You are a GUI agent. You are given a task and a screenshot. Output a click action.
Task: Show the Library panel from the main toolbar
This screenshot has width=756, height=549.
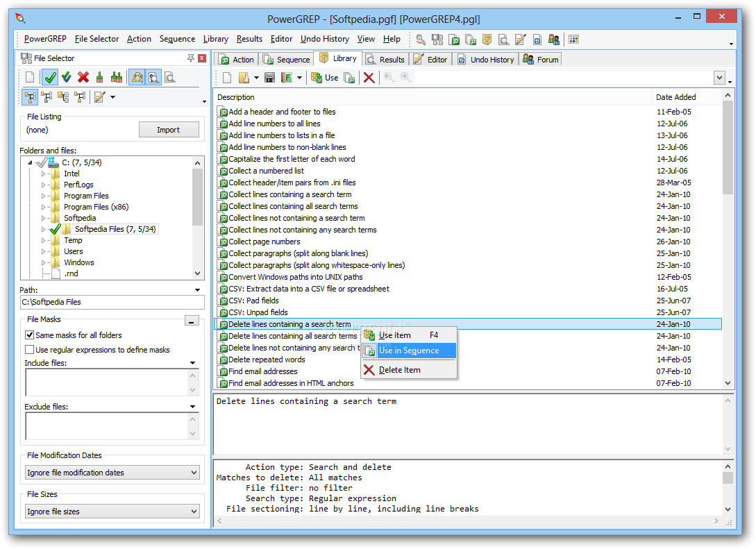[x=487, y=40]
